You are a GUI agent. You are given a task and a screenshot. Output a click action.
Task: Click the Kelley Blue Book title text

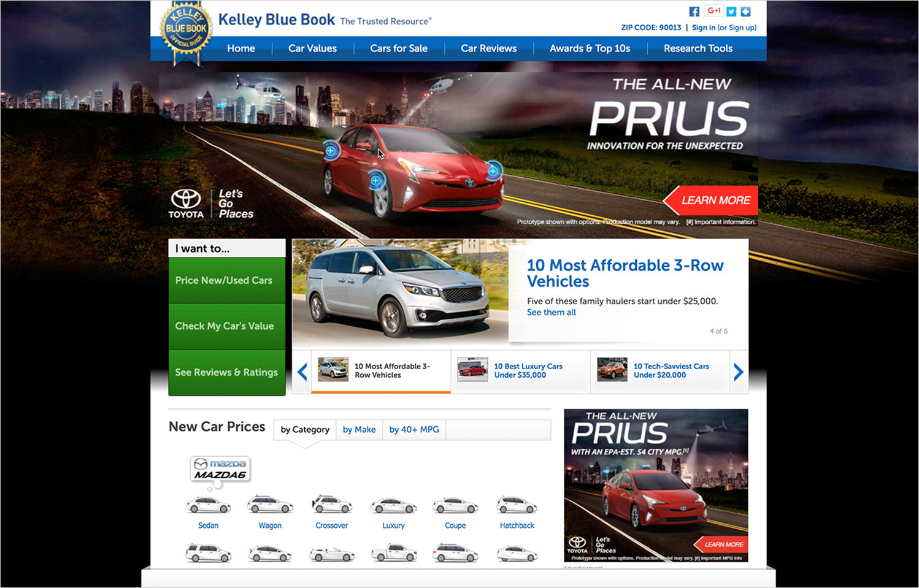277,20
